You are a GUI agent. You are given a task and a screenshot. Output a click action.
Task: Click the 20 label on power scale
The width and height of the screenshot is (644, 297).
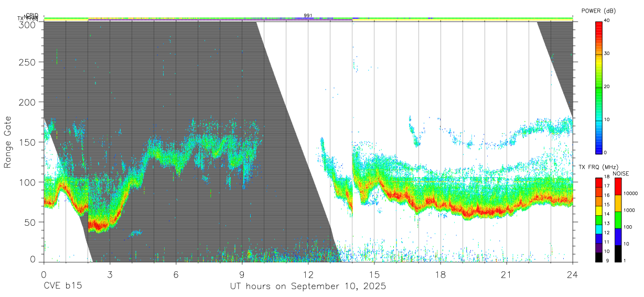click(x=606, y=87)
